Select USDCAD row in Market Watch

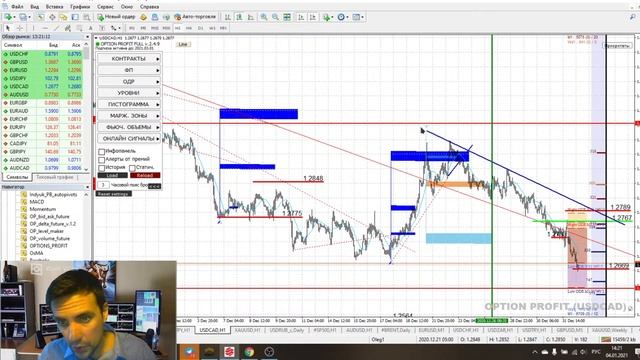click(42, 87)
